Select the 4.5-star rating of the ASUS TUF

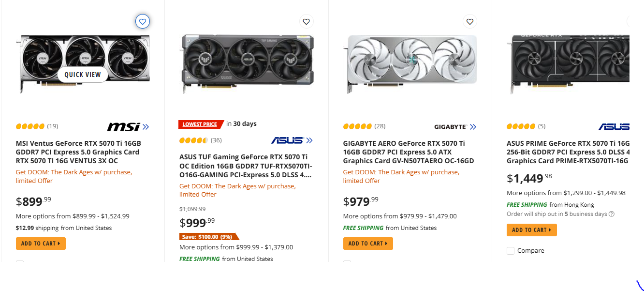192,140
